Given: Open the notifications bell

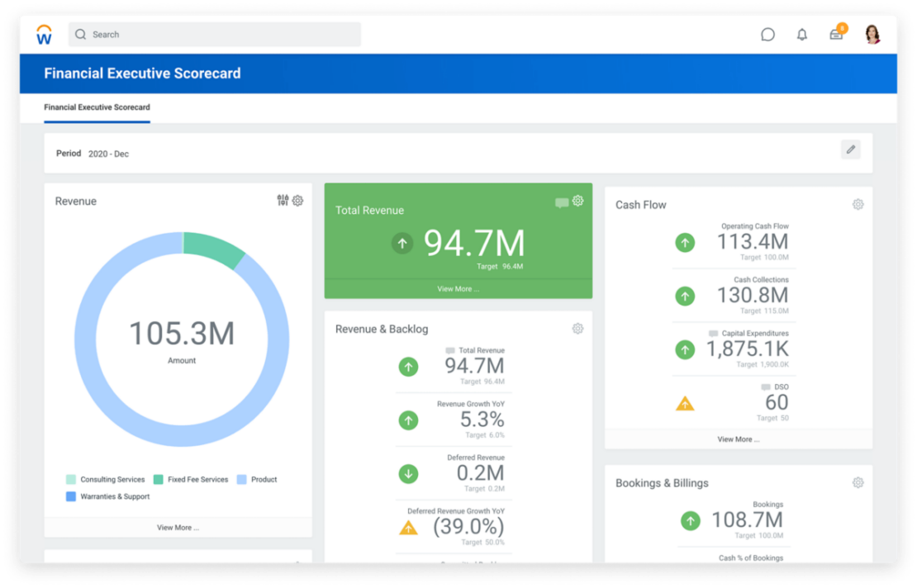Looking at the screenshot, I should 801,34.
